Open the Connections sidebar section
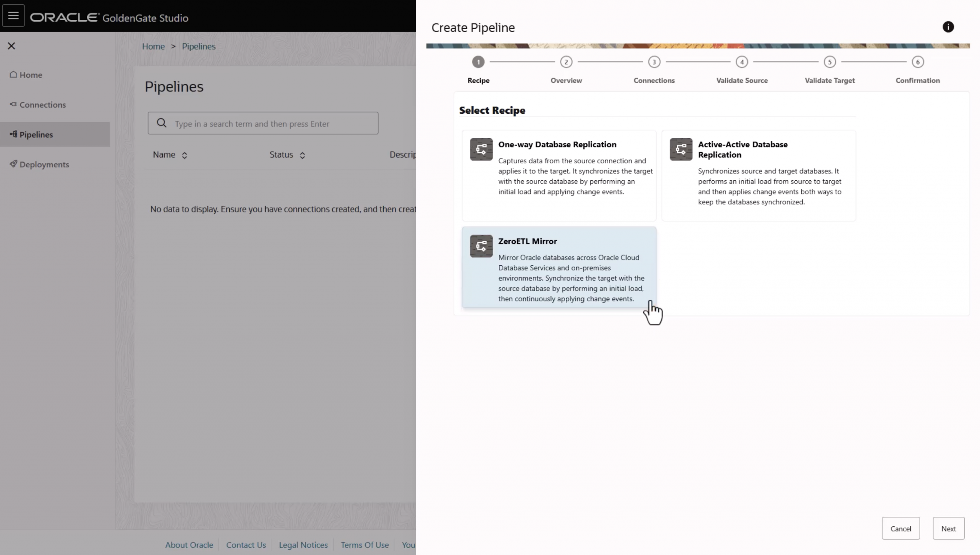This screenshot has height=555, width=980. pyautogui.click(x=42, y=104)
